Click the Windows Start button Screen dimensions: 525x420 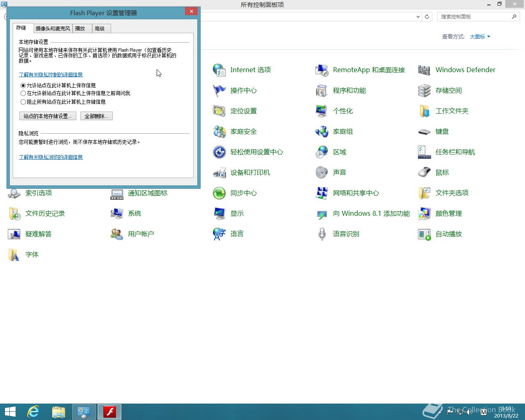pos(10,412)
